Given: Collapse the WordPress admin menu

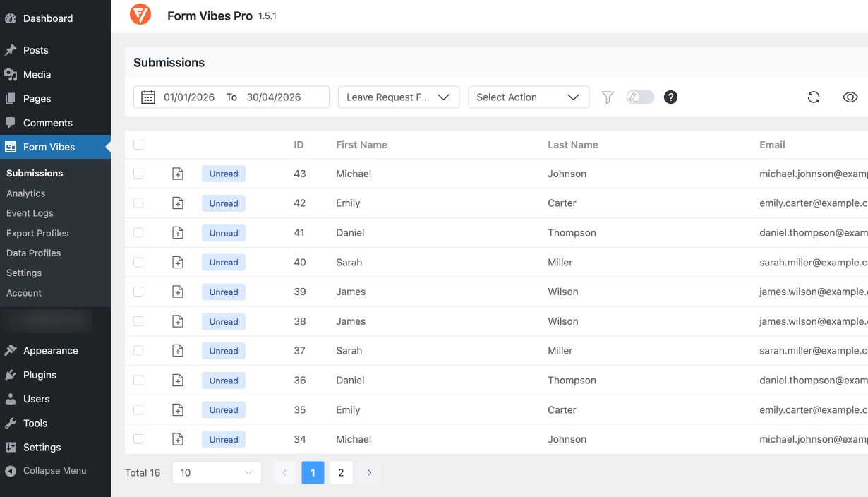Looking at the screenshot, I should (54, 471).
